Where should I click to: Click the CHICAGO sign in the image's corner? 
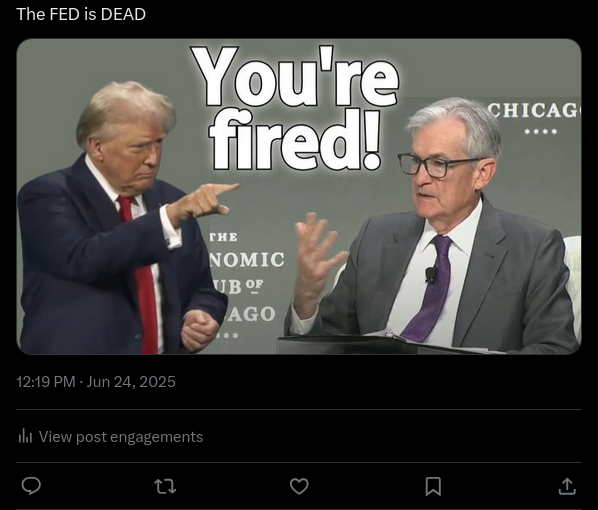pyautogui.click(x=533, y=111)
